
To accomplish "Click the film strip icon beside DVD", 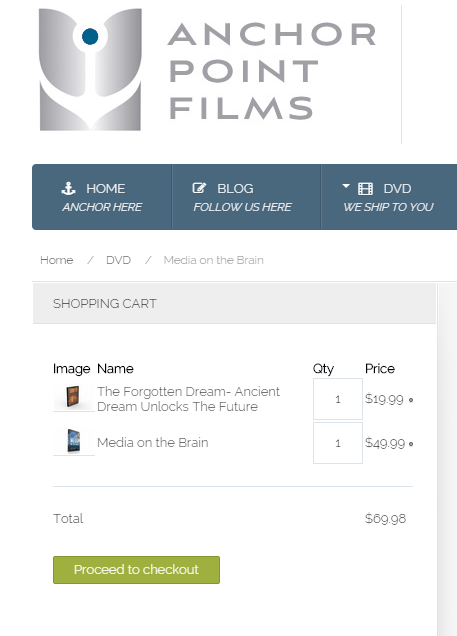I will click(365, 189).
